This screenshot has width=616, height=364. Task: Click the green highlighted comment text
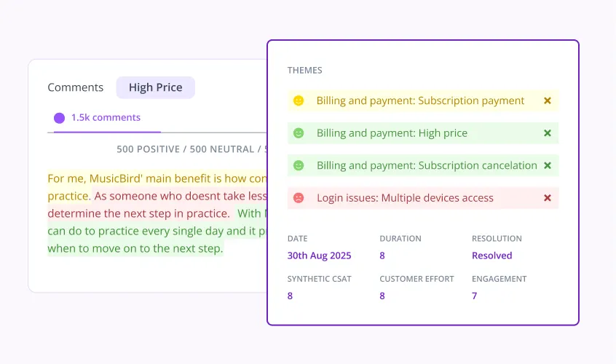click(157, 231)
